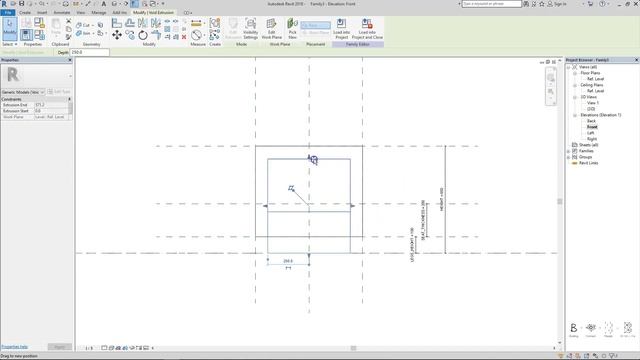Click the Properties help link
Image resolution: width=640 pixels, height=360 pixels.
pos(14,347)
